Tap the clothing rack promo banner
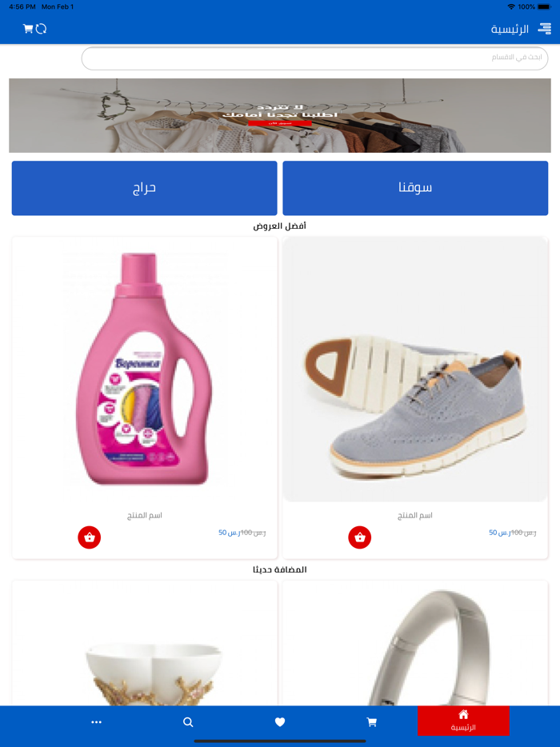The width and height of the screenshot is (560, 747). pyautogui.click(x=280, y=115)
